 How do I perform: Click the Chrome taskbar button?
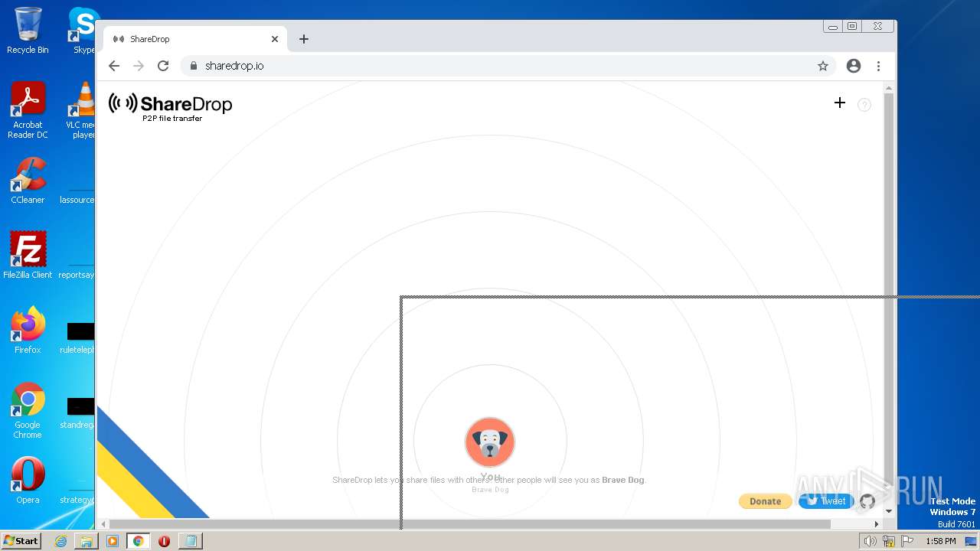[139, 541]
